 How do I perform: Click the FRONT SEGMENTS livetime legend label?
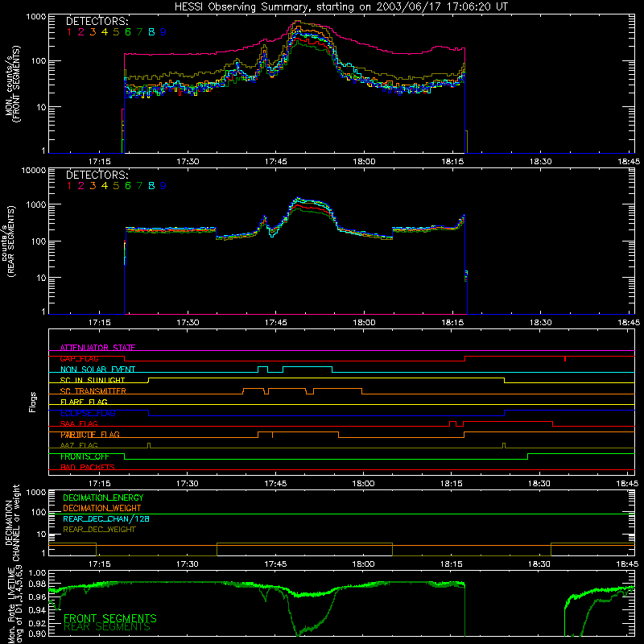pos(110,618)
